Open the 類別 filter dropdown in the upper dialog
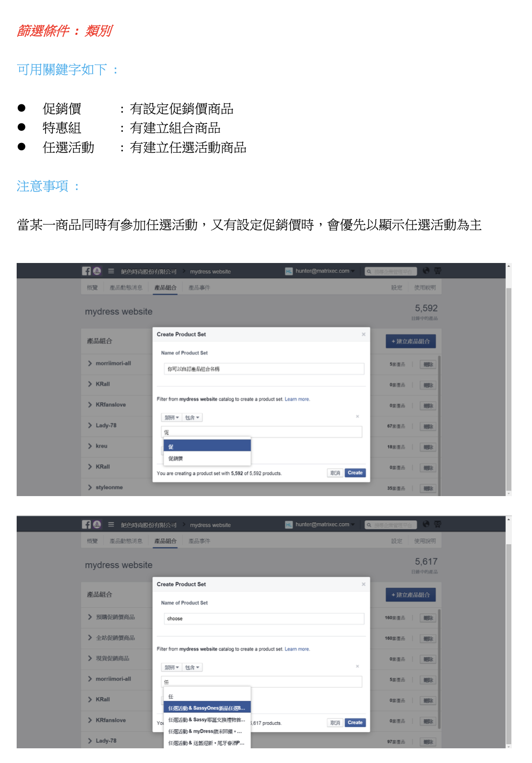The width and height of the screenshot is (532, 763). 171,418
